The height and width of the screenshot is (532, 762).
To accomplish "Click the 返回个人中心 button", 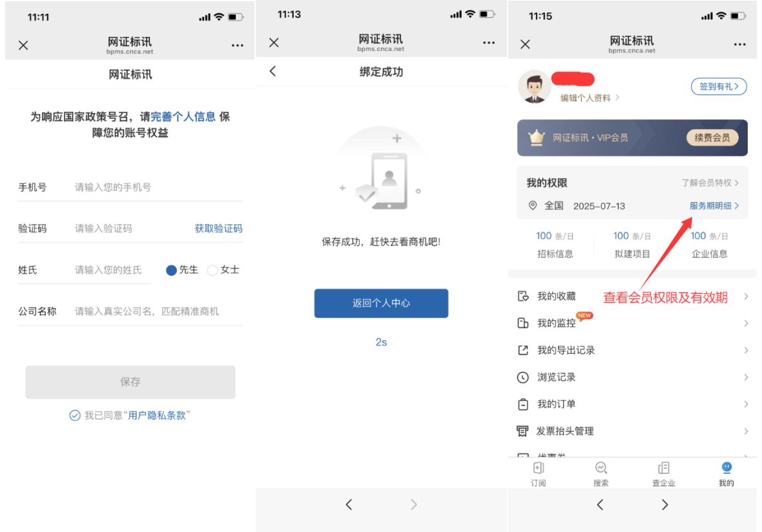I will pos(381,303).
